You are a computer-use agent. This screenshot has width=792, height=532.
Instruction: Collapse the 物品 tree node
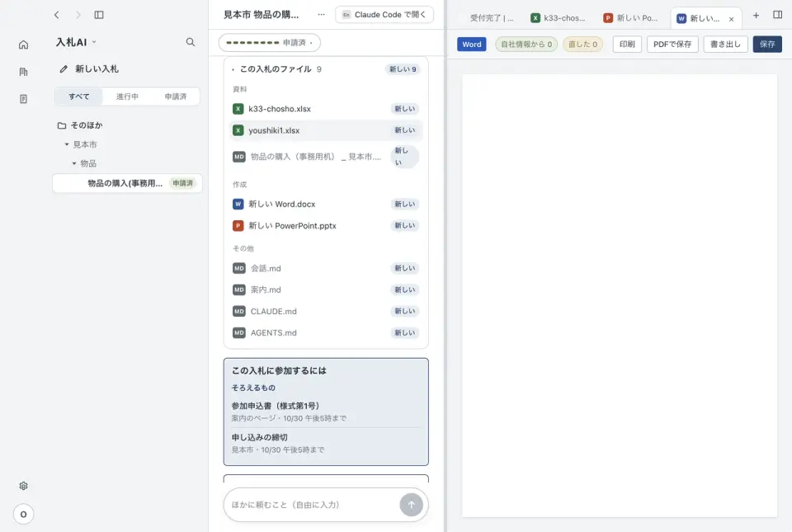[x=74, y=163]
